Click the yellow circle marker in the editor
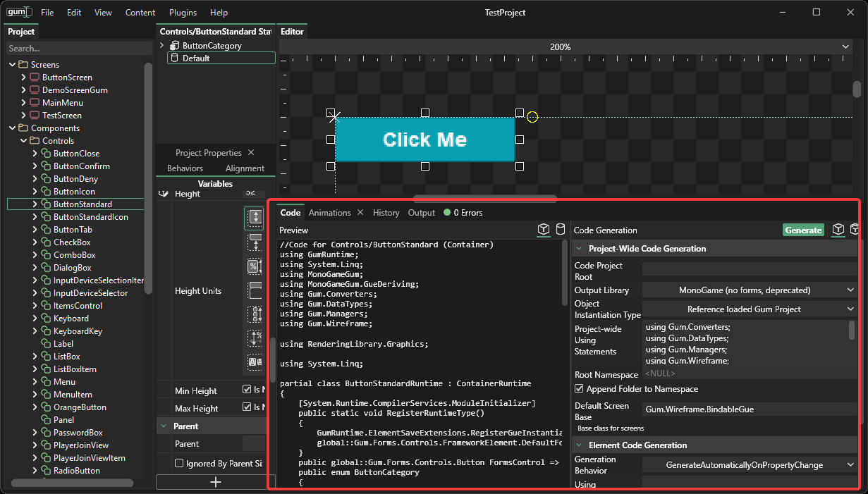This screenshot has width=868, height=494. click(532, 117)
